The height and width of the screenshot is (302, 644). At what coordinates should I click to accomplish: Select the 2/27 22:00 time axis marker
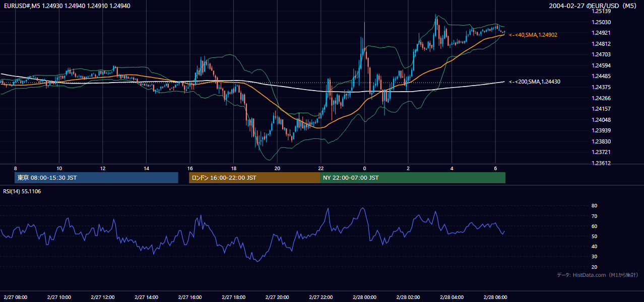[x=320, y=297]
